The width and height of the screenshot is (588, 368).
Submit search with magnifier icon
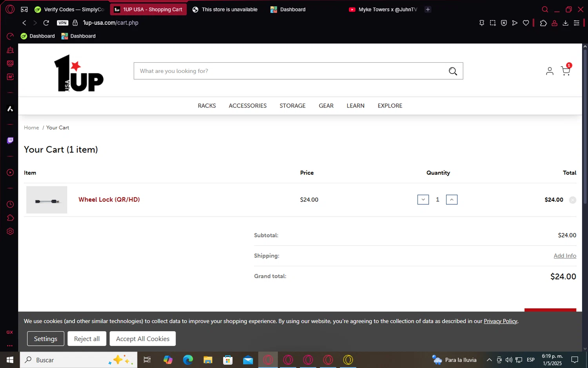[x=453, y=71]
